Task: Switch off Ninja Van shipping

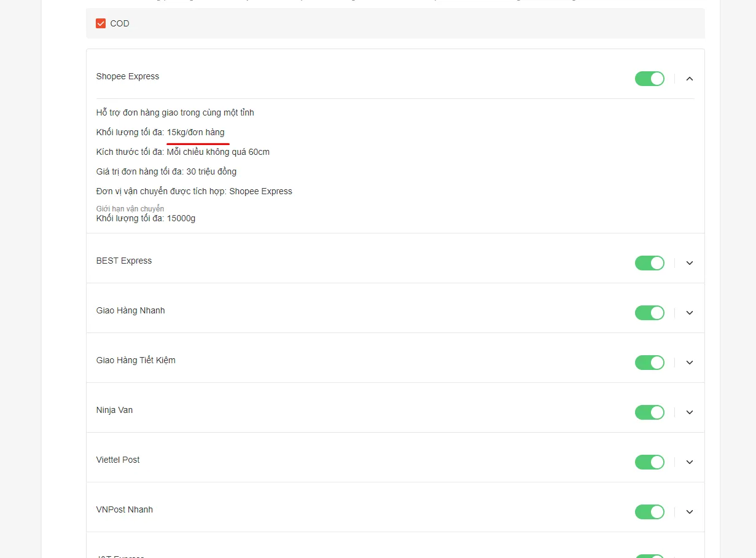Action: point(650,412)
